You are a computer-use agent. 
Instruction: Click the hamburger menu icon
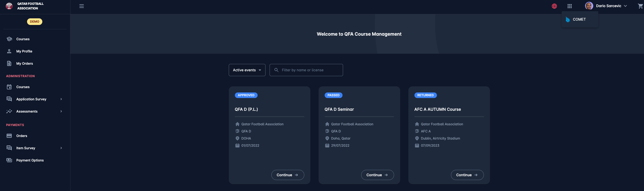82,6
